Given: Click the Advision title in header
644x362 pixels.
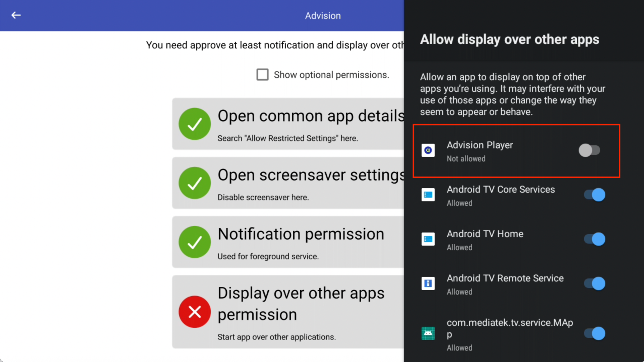Looking at the screenshot, I should click(323, 16).
